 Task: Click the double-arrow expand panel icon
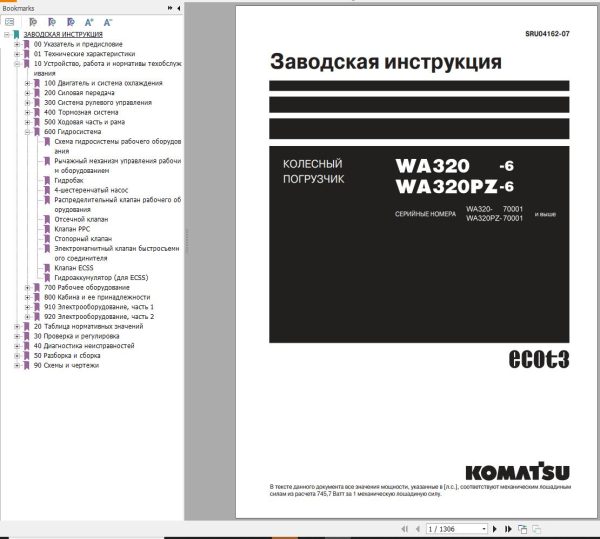[170, 8]
